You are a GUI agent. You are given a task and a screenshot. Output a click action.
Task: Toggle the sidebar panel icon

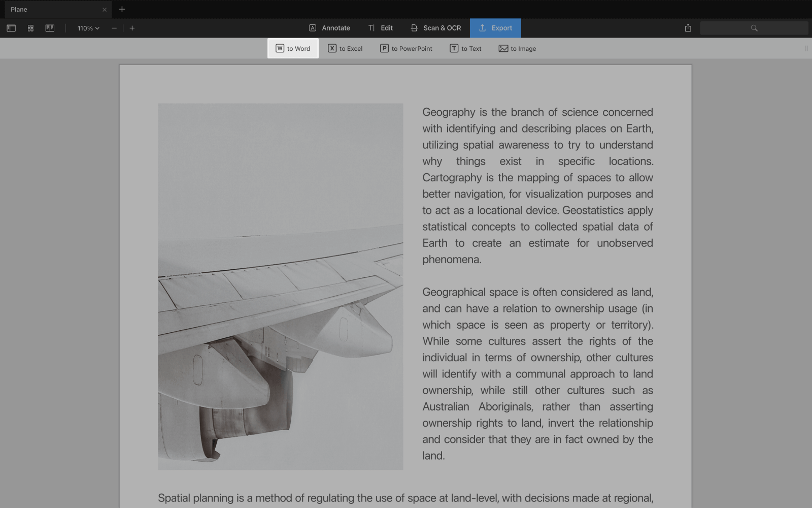pos(11,28)
